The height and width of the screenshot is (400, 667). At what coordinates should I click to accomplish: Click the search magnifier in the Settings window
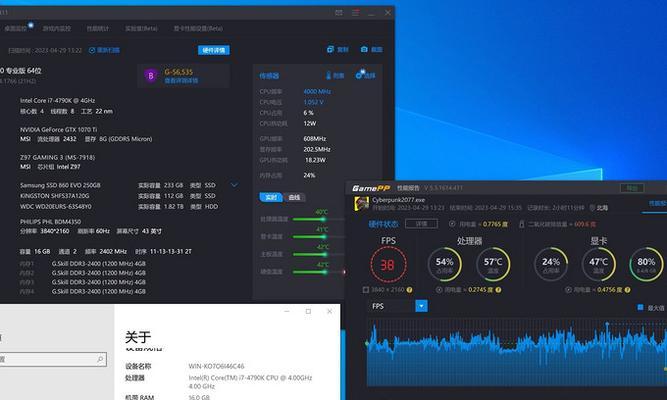pyautogui.click(x=100, y=360)
